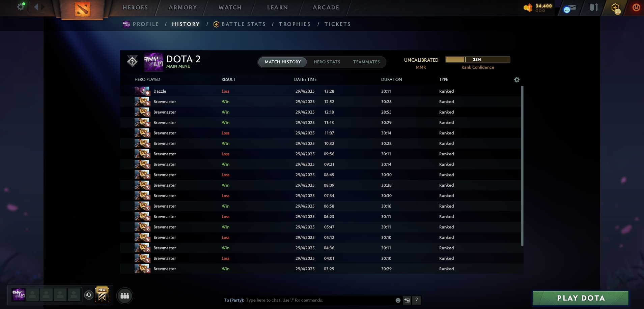
Task: Open the ARMORY menu
Action: coord(183,7)
